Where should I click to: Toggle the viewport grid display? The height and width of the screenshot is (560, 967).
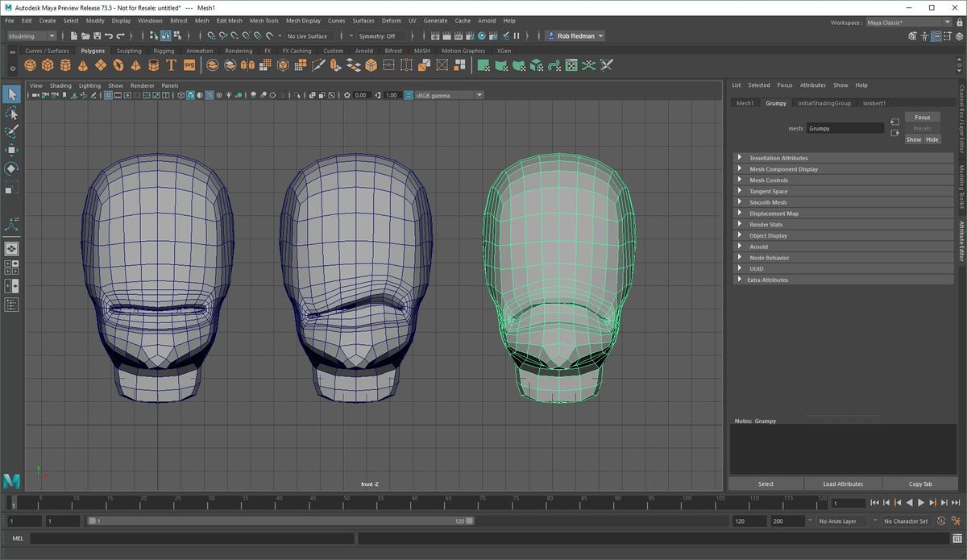[108, 95]
